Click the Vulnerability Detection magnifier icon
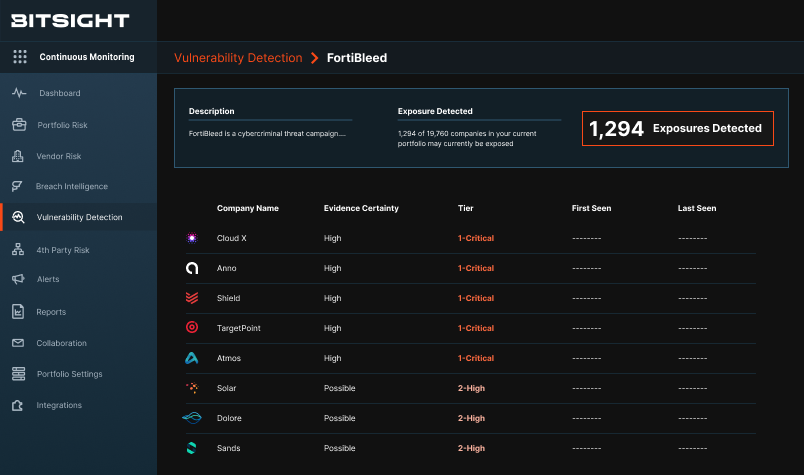804x475 pixels. click(x=18, y=217)
